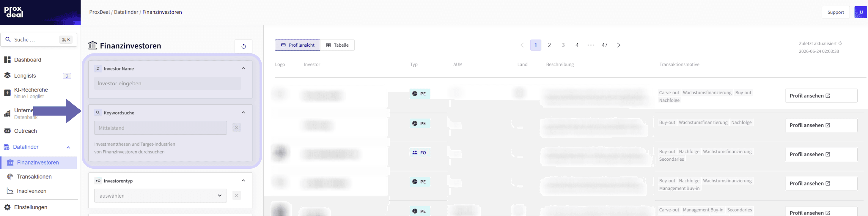868x216 pixels.
Task: Collapse the Datafinder menu chevron
Action: tap(68, 147)
